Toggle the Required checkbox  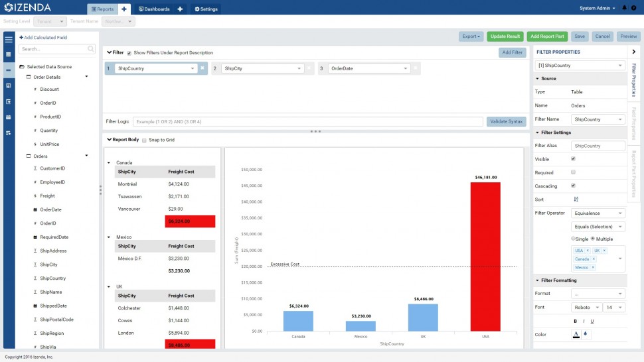(573, 172)
